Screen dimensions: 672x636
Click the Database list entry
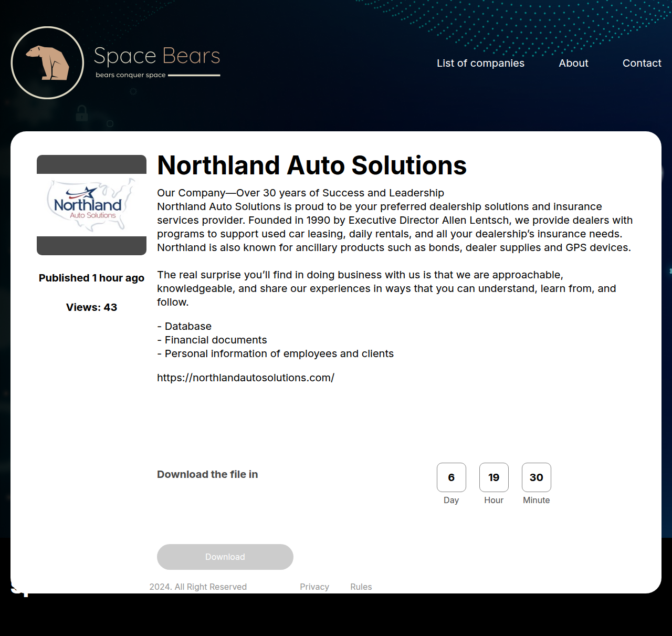(184, 326)
